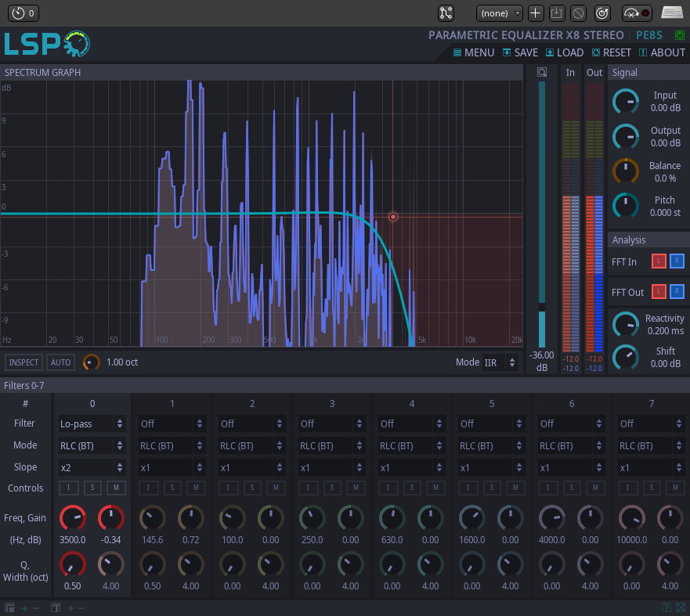Click the Input gain knob
This screenshot has width=690, height=616.
pyautogui.click(x=625, y=102)
